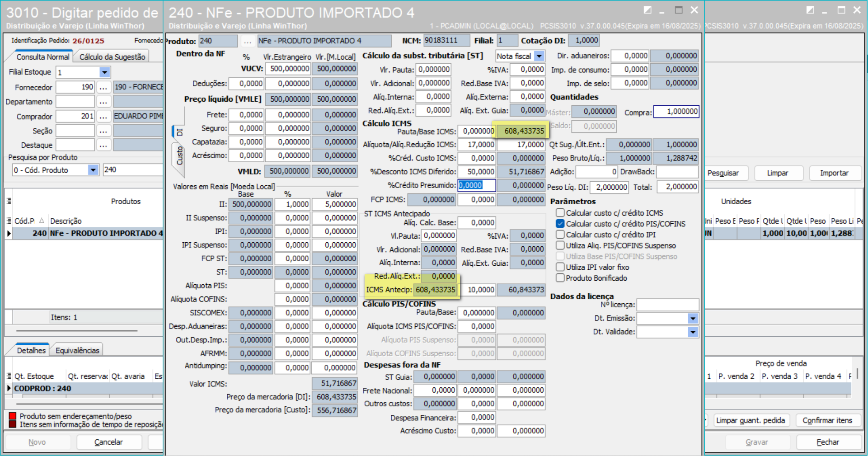
Task: Click the Fechar button
Action: 828,442
